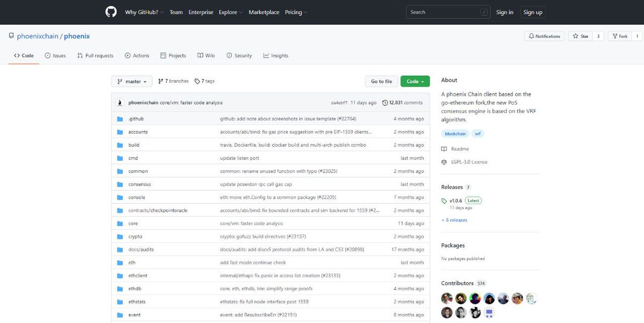Open the docs/audits folder name
The width and height of the screenshot is (644, 323).
(142, 250)
